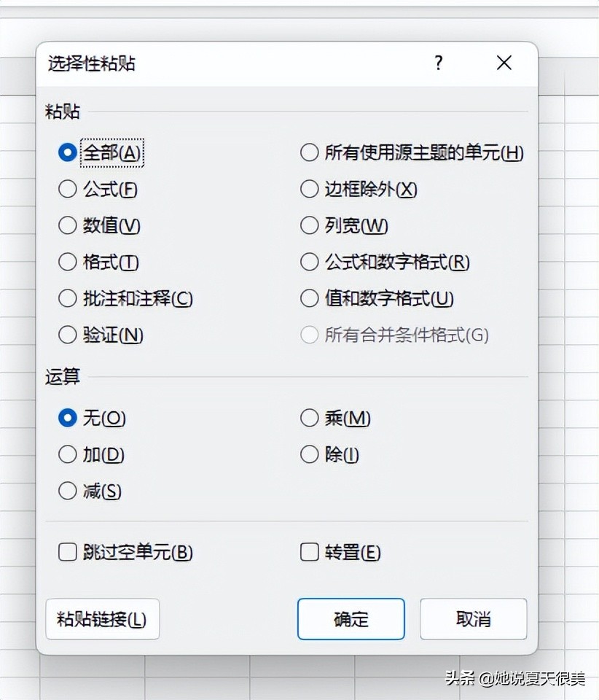This screenshot has height=700, width=599.
Task: Confirm with the 确定 button
Action: (x=351, y=619)
